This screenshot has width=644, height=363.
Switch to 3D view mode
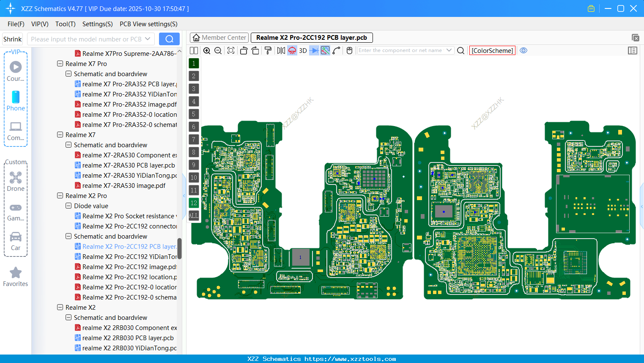302,50
